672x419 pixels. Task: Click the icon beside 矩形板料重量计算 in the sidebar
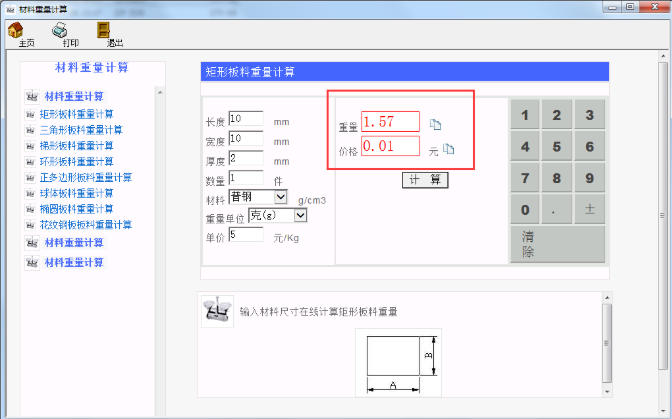click(30, 114)
